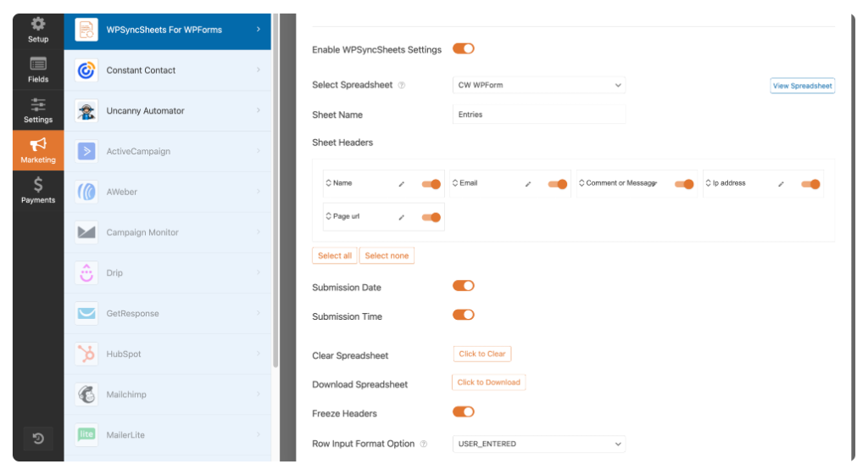The image size is (868, 475).
Task: Click the revision history icon
Action: pyautogui.click(x=38, y=439)
